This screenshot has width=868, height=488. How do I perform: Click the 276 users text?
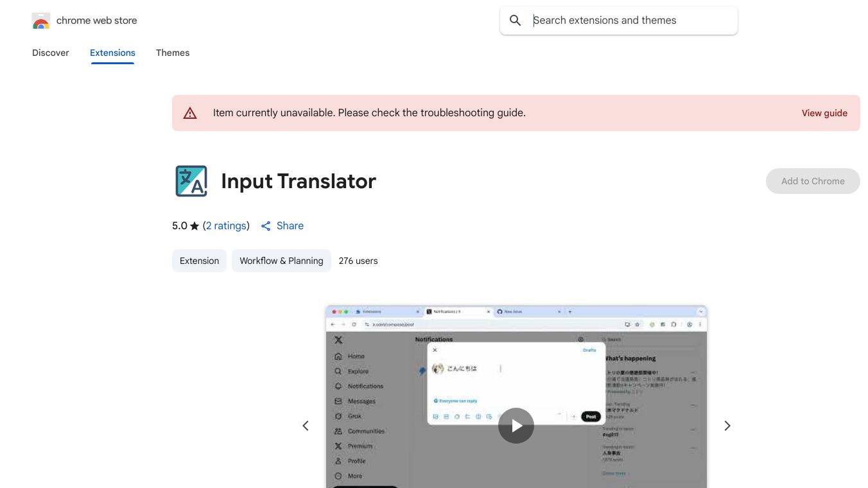point(358,261)
